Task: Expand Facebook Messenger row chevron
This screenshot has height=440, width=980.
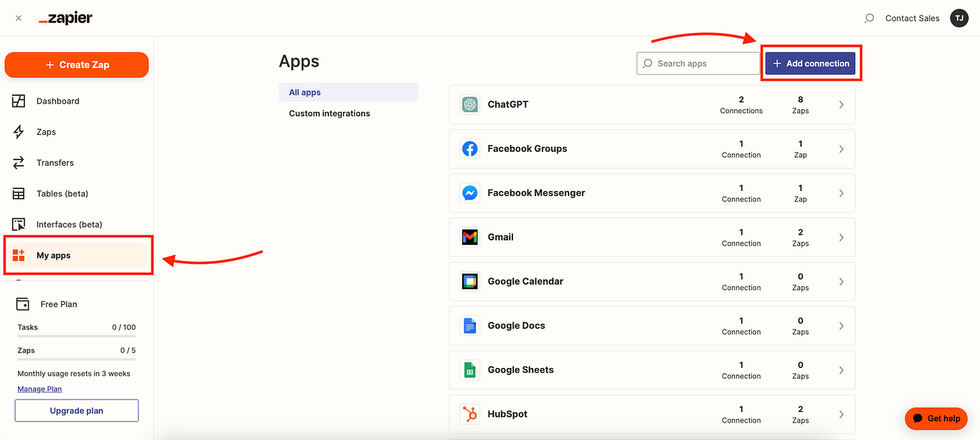Action: tap(841, 192)
